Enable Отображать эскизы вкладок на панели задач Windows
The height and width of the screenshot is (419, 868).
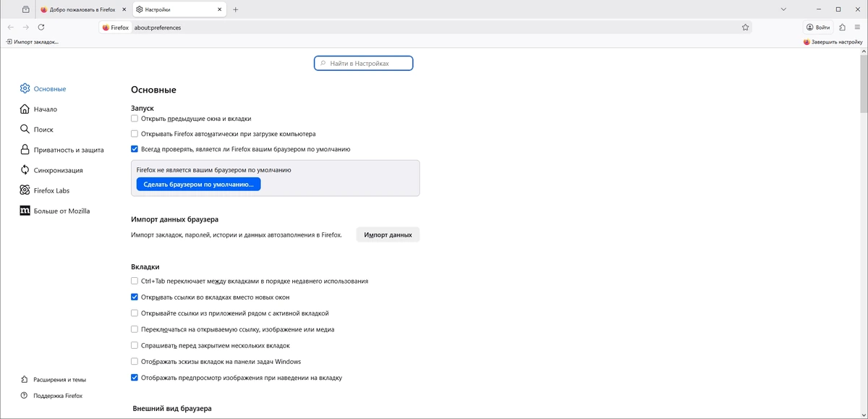[x=135, y=361]
